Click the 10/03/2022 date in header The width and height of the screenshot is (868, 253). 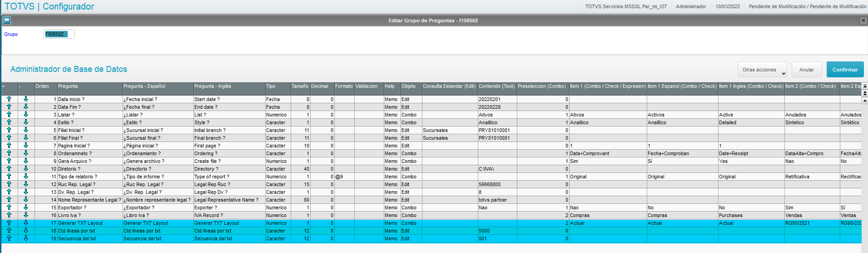pyautogui.click(x=728, y=6)
